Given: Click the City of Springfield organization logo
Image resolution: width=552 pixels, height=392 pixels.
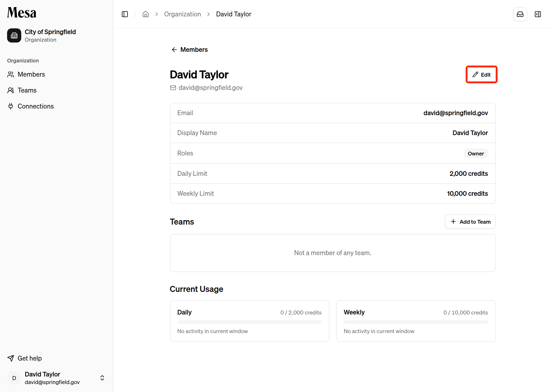Looking at the screenshot, I should pos(14,35).
